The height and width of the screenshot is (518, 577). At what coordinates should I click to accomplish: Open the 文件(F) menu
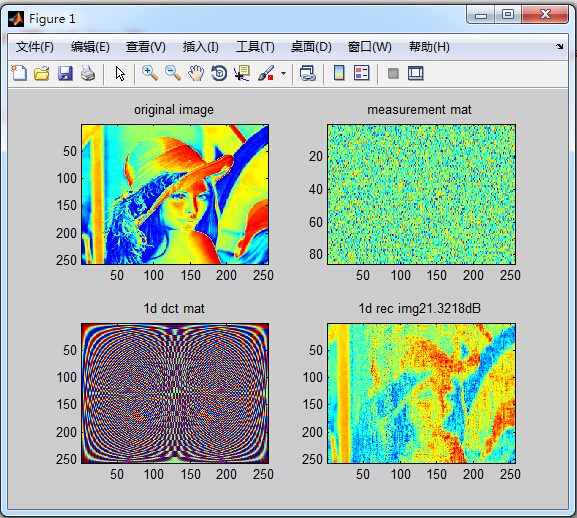35,47
